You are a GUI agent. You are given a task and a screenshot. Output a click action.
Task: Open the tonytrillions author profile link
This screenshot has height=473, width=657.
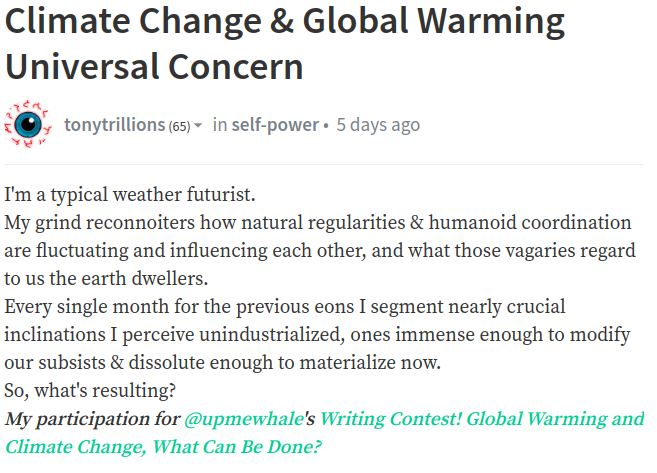tap(114, 125)
